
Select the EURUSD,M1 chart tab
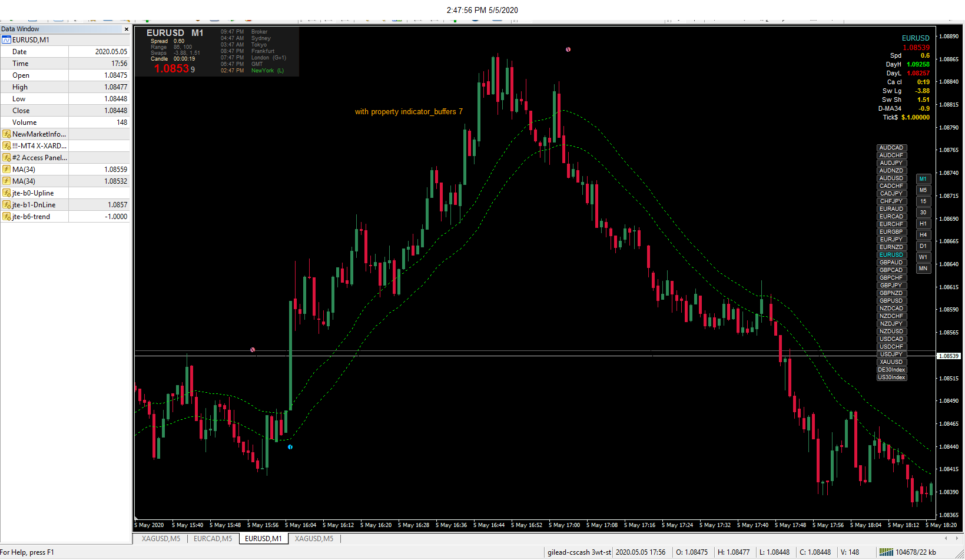coord(263,539)
